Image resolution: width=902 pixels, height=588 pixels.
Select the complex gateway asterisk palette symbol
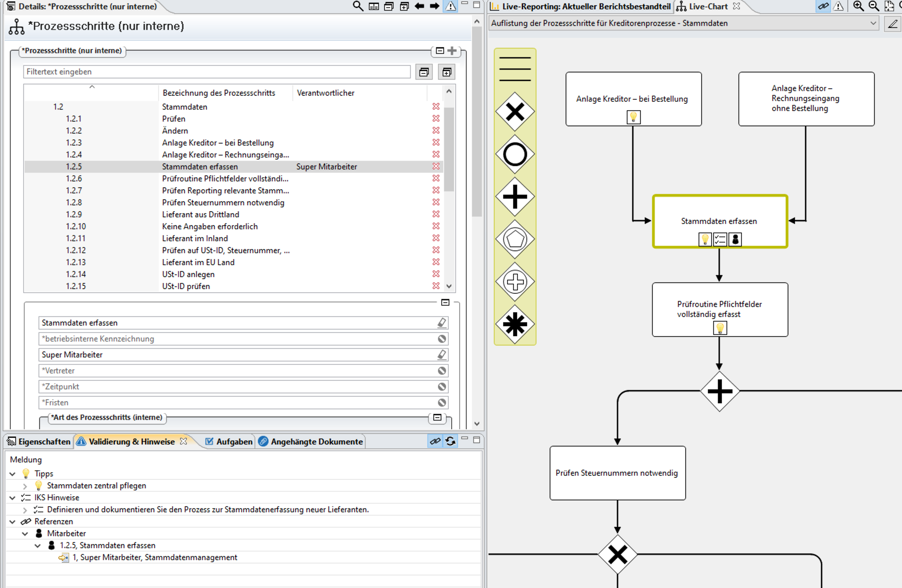click(x=515, y=324)
